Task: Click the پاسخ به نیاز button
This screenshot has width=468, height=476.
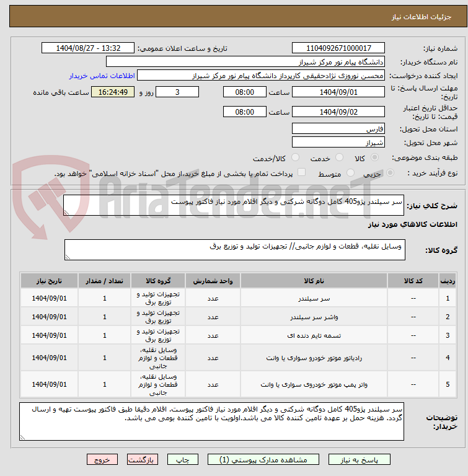Action: point(359,460)
